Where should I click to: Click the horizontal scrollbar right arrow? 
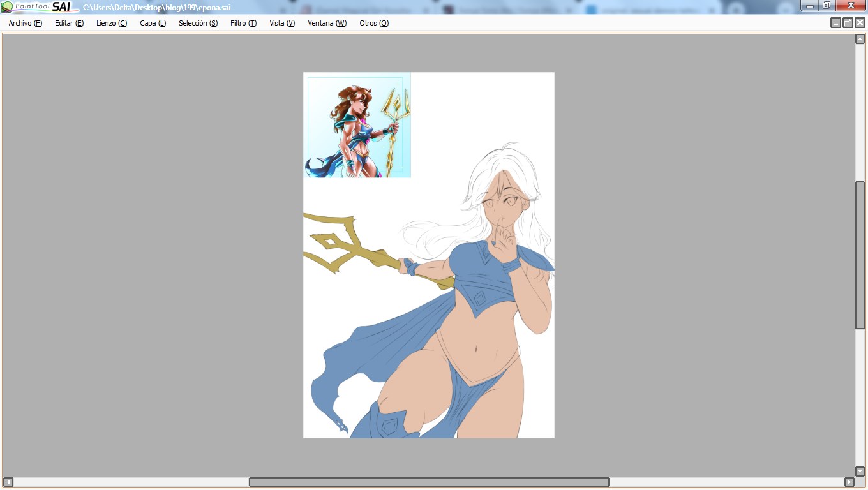849,482
